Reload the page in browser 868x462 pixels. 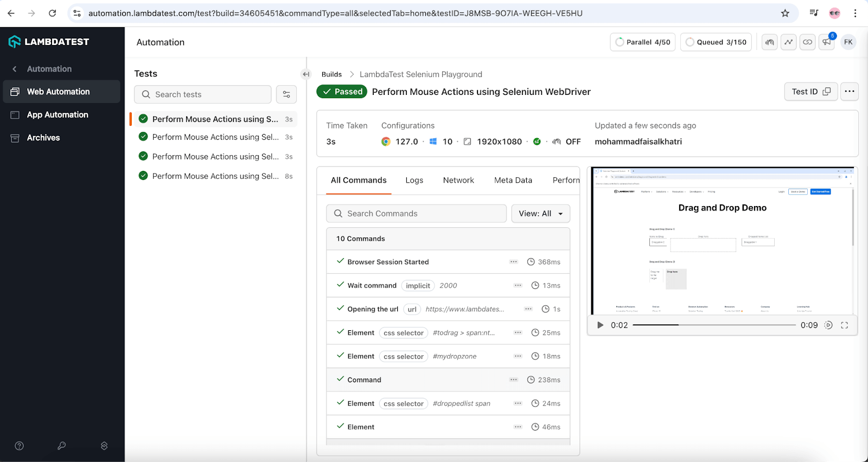click(52, 13)
